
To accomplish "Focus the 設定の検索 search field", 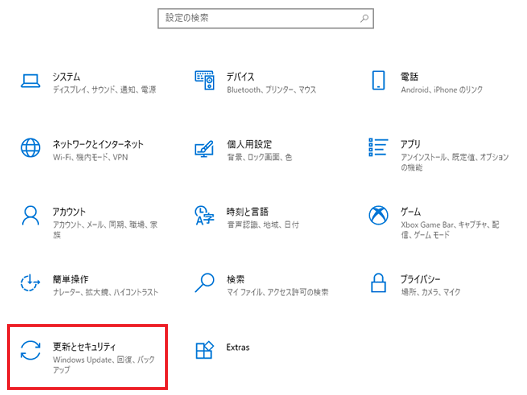I will tap(266, 18).
